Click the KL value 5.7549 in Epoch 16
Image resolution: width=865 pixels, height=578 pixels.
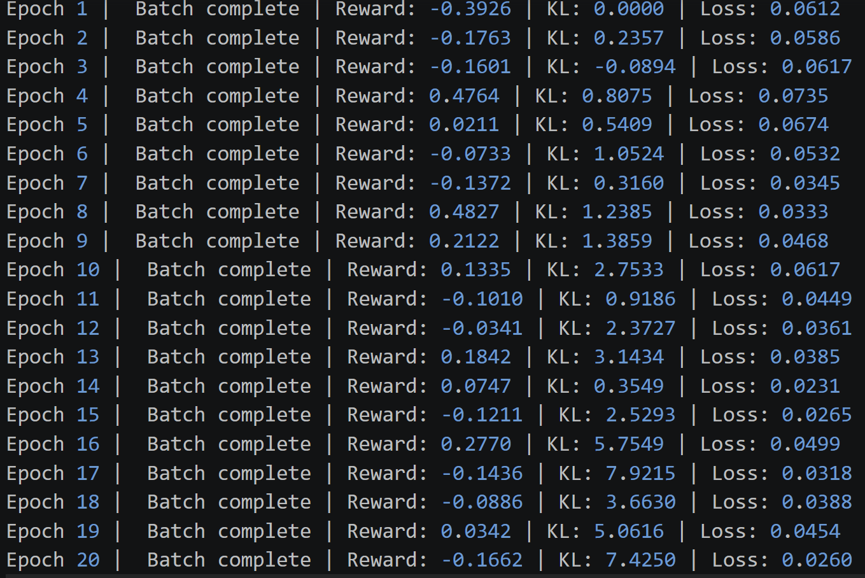[x=629, y=444]
